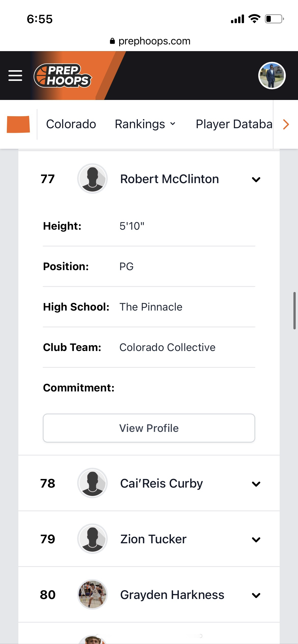This screenshot has height=644, width=298.
Task: Tap the orange Colorado state icon
Action: pyautogui.click(x=18, y=124)
